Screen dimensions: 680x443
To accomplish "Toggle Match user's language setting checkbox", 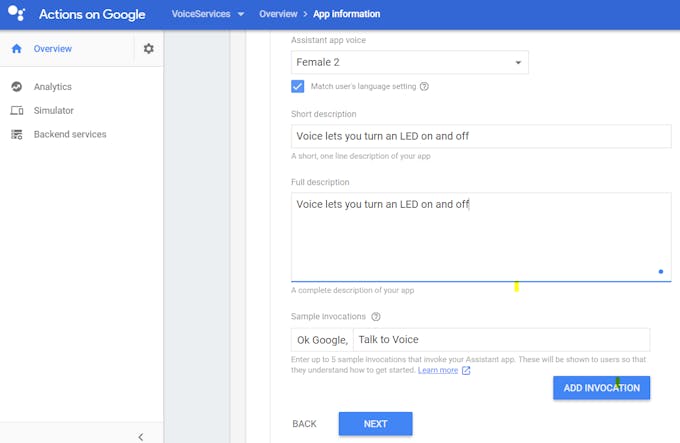I will 298,86.
